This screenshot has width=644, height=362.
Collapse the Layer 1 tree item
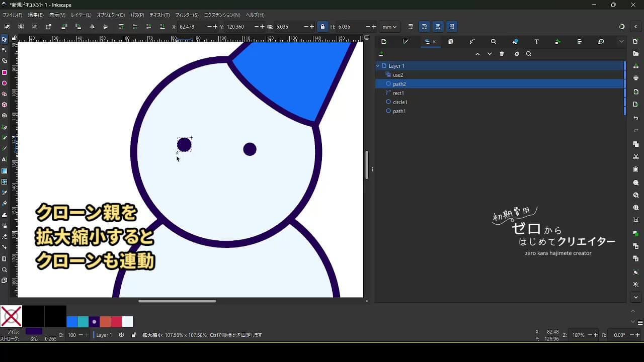coord(378,66)
